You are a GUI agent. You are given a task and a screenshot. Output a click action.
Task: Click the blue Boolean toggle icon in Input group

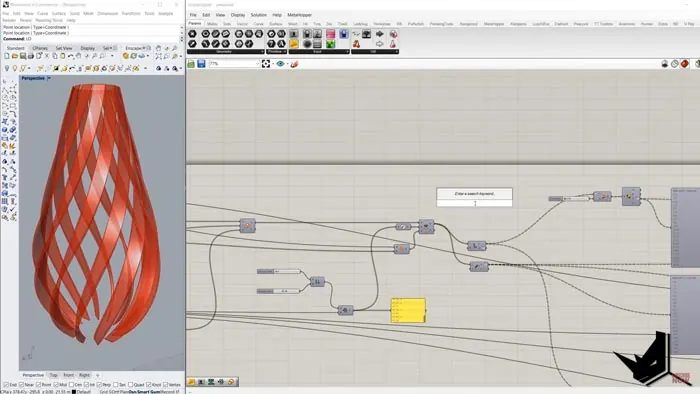343,34
